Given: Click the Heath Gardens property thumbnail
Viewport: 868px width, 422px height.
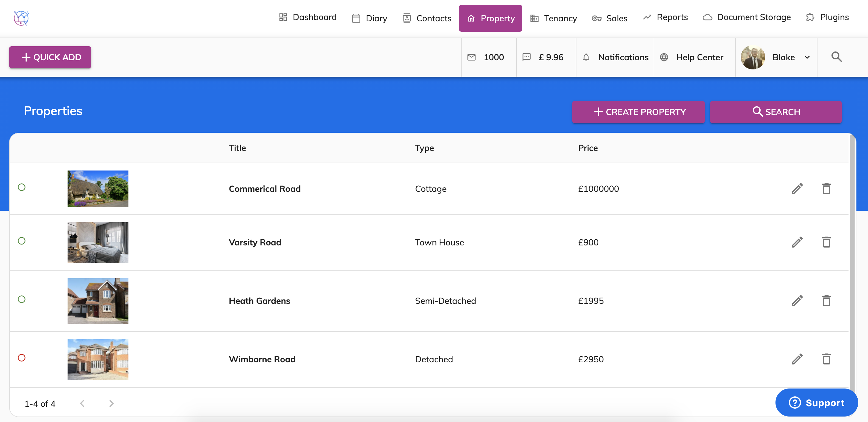Looking at the screenshot, I should coord(98,301).
